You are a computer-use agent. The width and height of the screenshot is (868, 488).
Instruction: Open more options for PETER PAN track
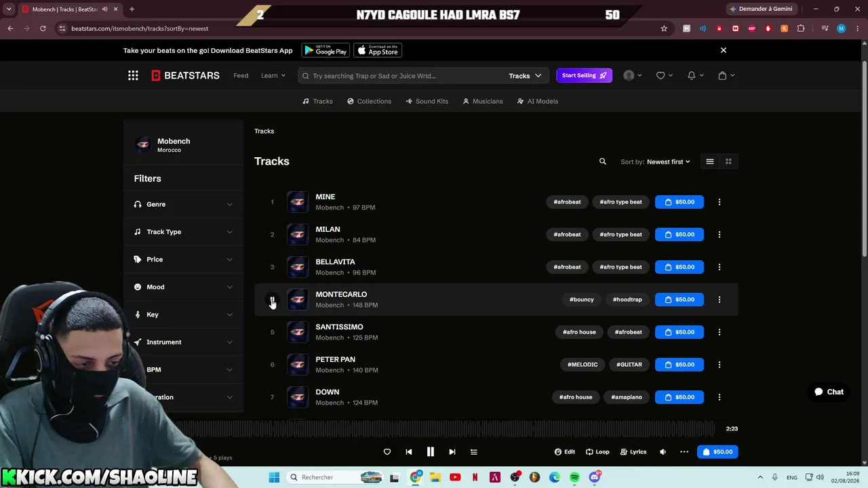click(719, 365)
